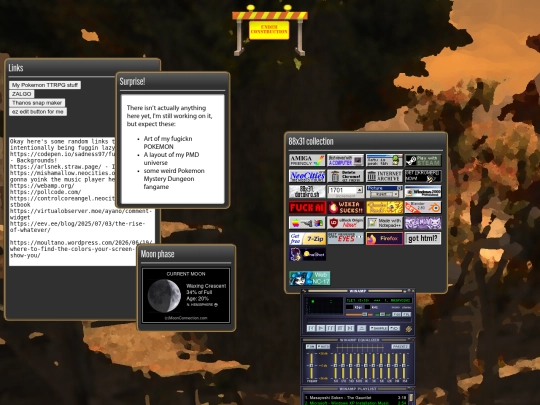Click the got html? badge
Screen dimensions: 540x405
[423, 238]
